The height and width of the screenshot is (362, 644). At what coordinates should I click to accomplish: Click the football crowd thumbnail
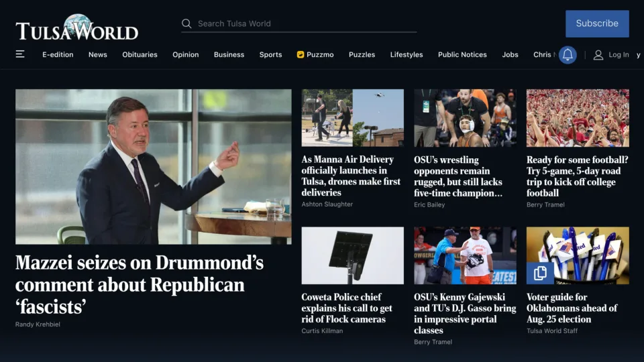pos(578,118)
